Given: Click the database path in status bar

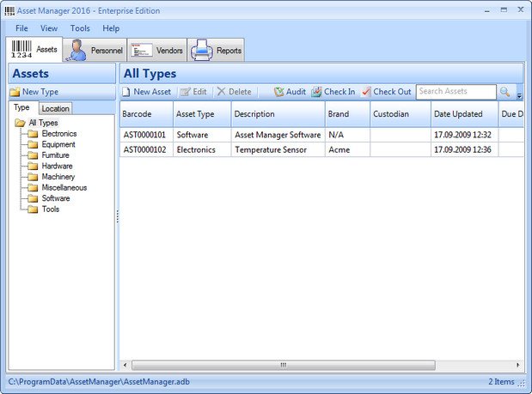Looking at the screenshot, I should [99, 382].
